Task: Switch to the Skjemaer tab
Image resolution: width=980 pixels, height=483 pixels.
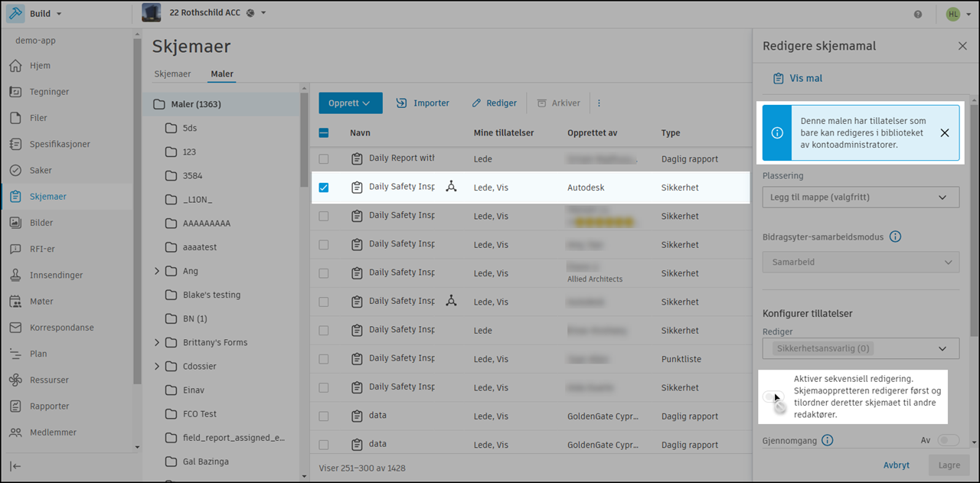Action: click(172, 74)
